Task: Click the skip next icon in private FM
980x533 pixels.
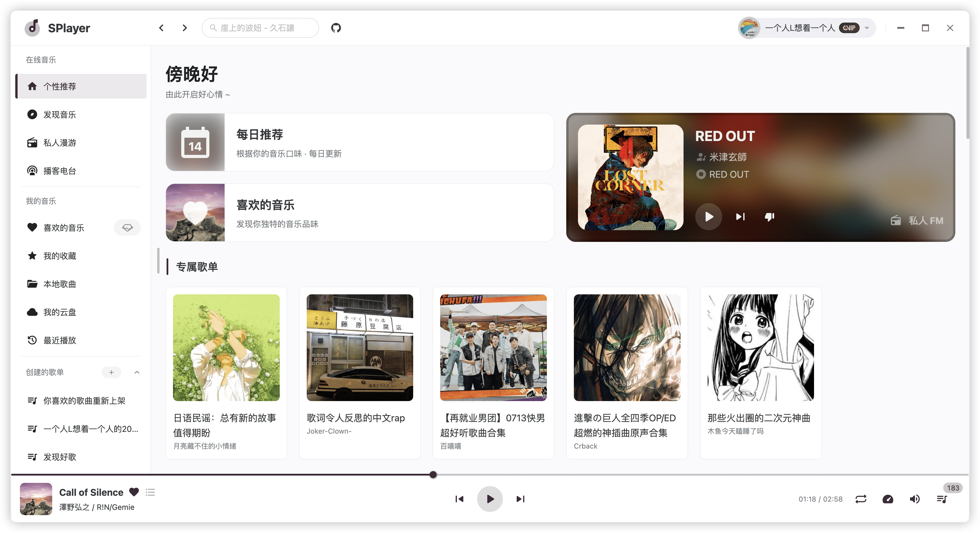Action: pos(740,216)
